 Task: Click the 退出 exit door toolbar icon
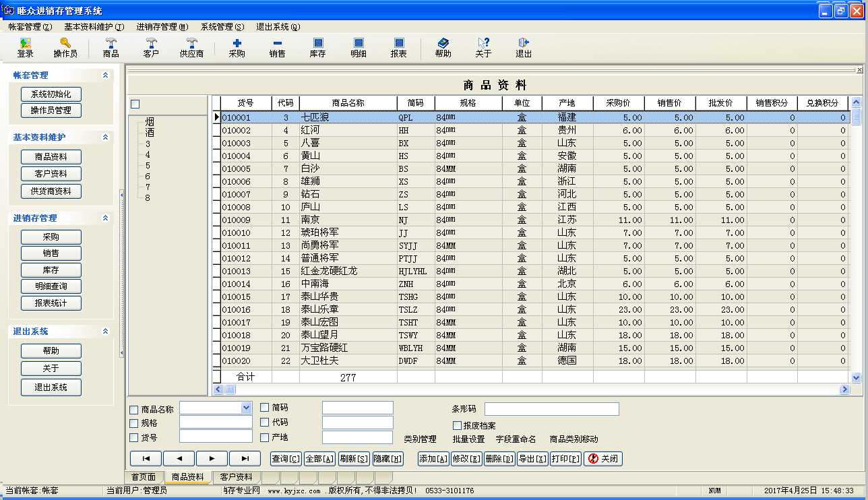click(524, 47)
